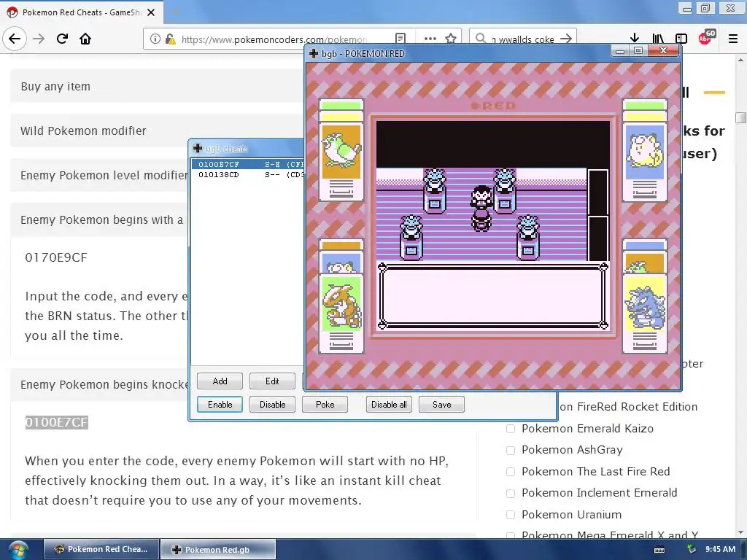Click the Poke button
Image resolution: width=747 pixels, height=560 pixels.
point(325,404)
